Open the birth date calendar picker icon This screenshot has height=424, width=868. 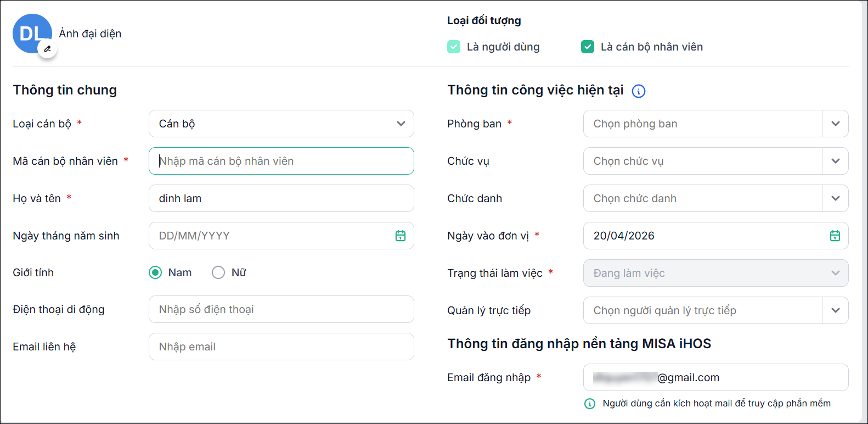tap(401, 236)
